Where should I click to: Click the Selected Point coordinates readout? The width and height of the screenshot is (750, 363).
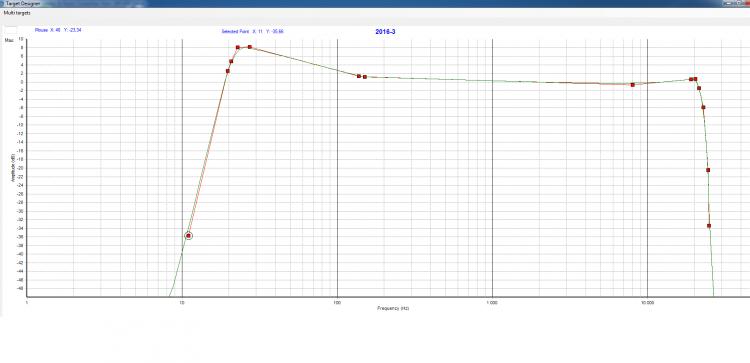(x=253, y=31)
